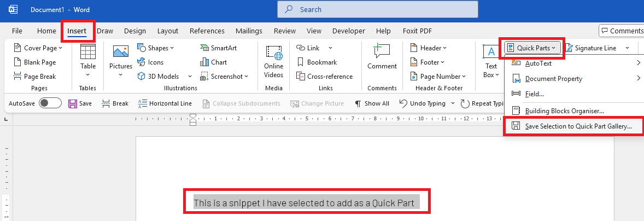Image resolution: width=644 pixels, height=221 pixels.
Task: Insert a Text Box
Action: pos(491,62)
